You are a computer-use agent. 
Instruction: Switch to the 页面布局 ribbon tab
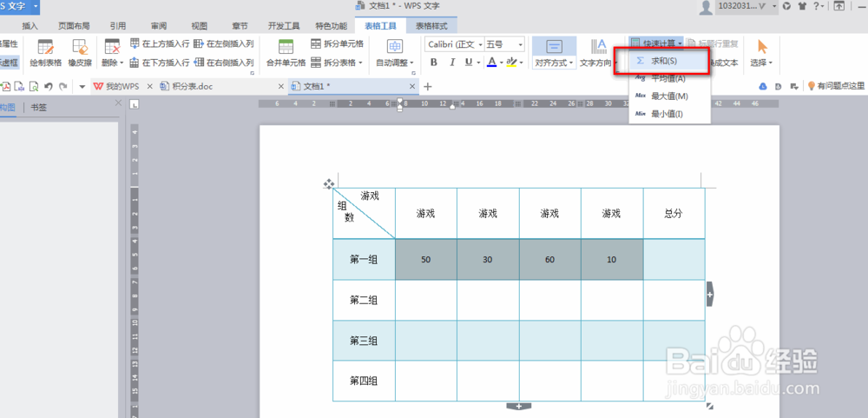[74, 25]
